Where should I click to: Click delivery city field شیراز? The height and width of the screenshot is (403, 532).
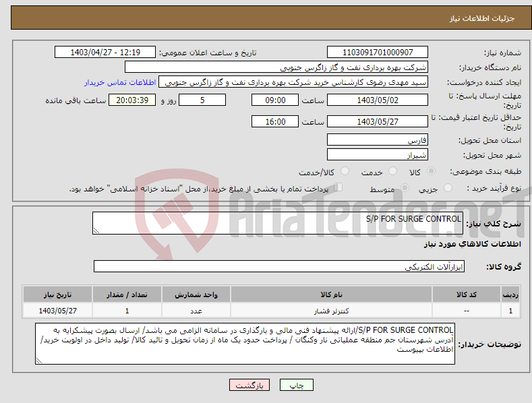[378, 155]
